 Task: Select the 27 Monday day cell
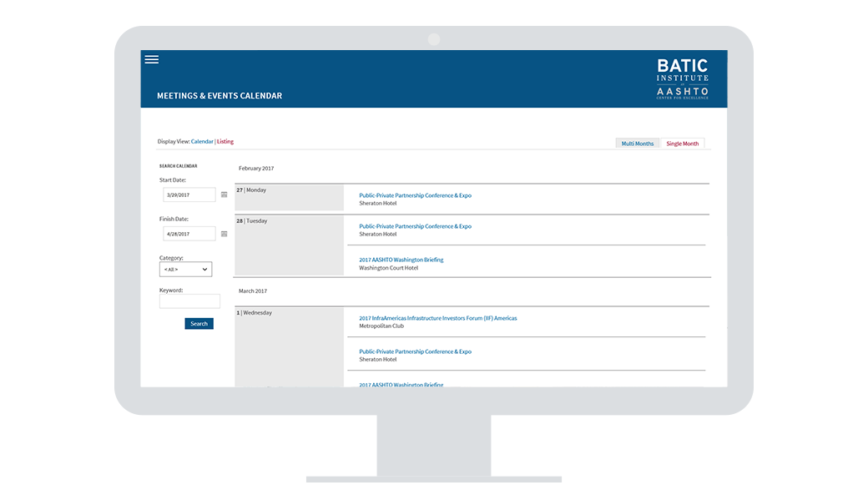289,197
